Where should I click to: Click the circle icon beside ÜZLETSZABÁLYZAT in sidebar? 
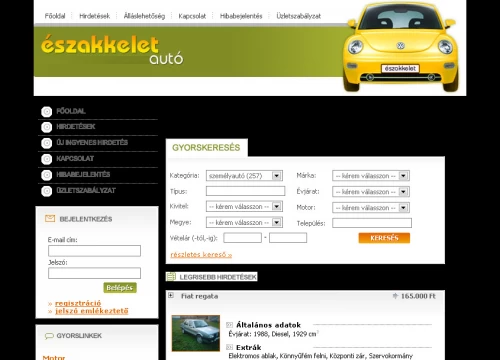tap(47, 191)
